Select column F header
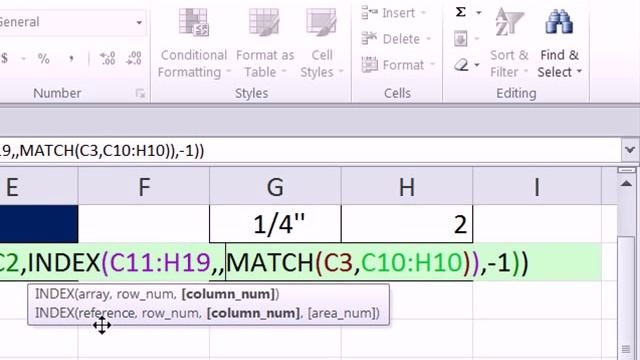Viewport: 640px width, 360px height. [x=144, y=187]
